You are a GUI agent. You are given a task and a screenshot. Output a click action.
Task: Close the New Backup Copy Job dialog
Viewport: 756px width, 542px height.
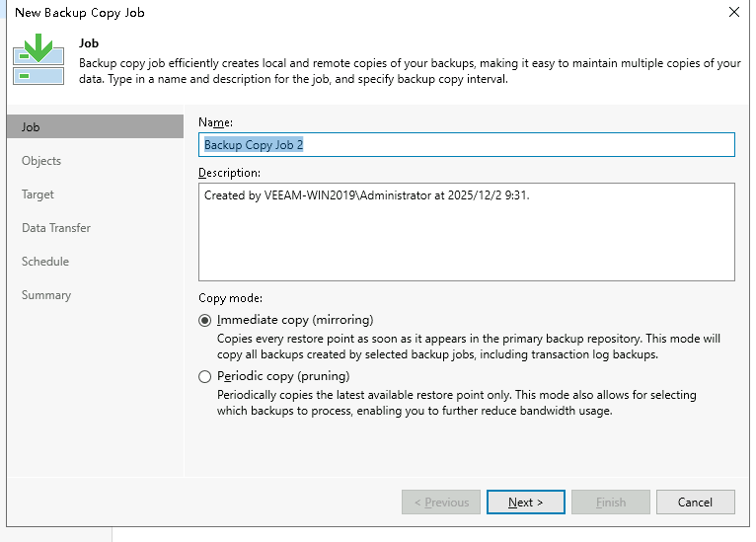(733, 13)
